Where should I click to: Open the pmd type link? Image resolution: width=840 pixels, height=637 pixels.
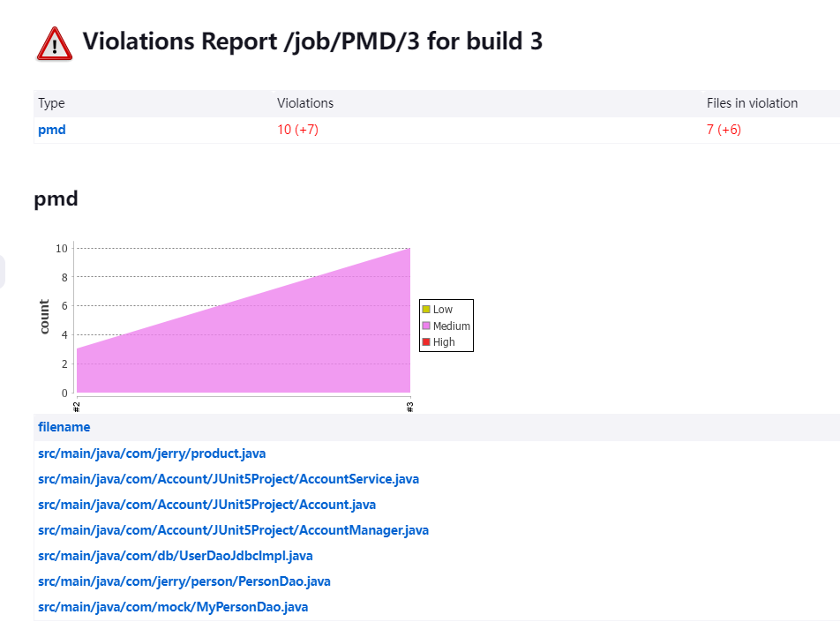point(52,130)
